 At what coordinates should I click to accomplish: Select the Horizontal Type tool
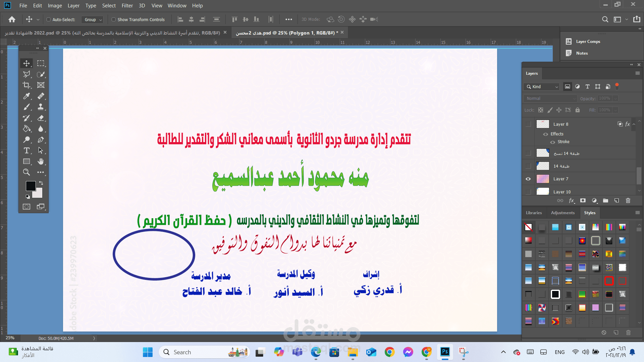(x=26, y=150)
